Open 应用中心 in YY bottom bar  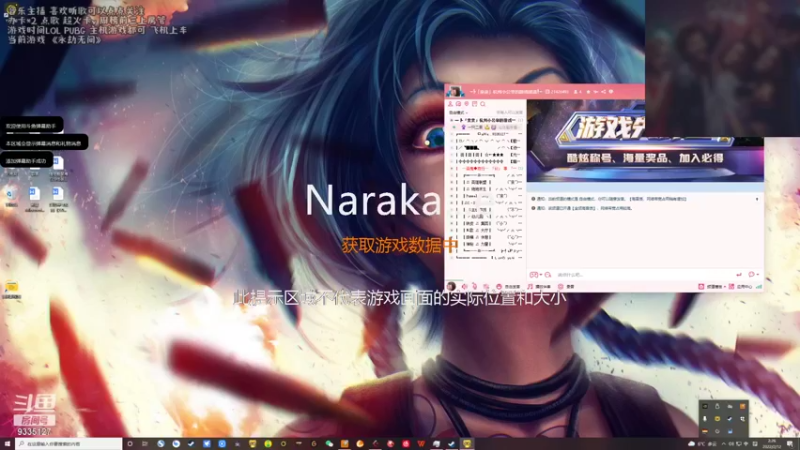(740, 287)
